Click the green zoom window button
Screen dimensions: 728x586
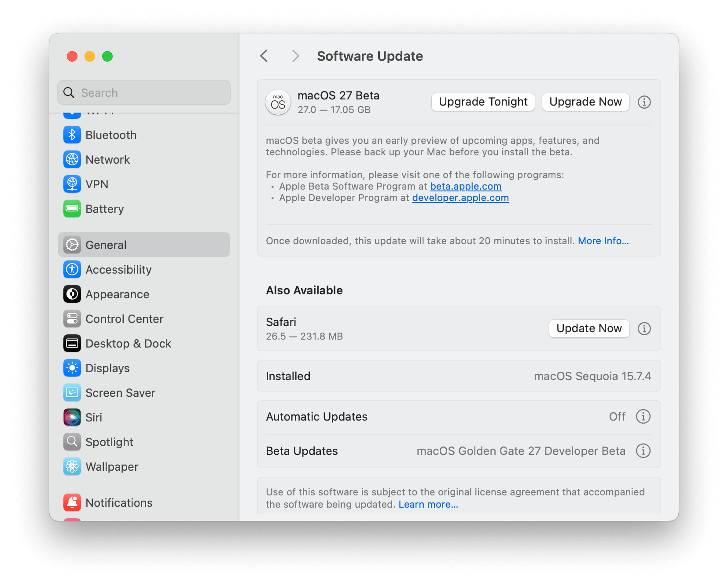107,56
